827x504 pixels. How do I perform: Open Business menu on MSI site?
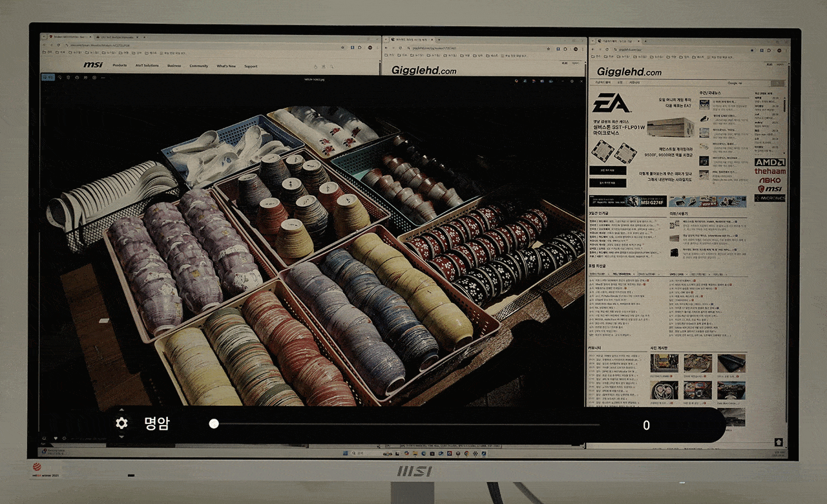(174, 66)
